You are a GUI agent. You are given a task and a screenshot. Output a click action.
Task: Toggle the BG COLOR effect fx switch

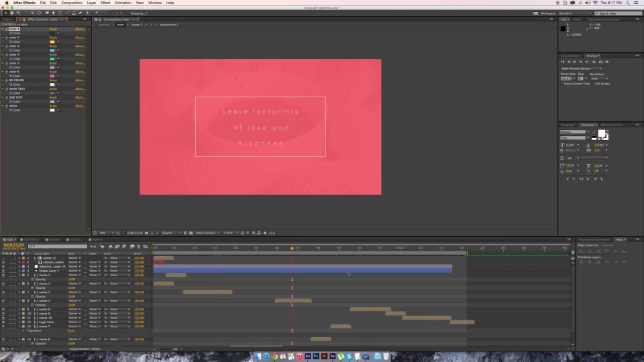point(7,80)
